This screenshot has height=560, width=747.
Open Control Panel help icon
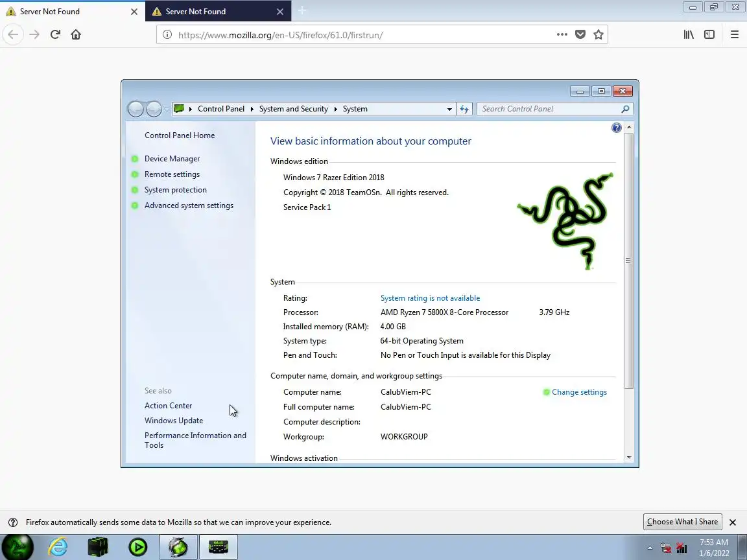(x=617, y=128)
